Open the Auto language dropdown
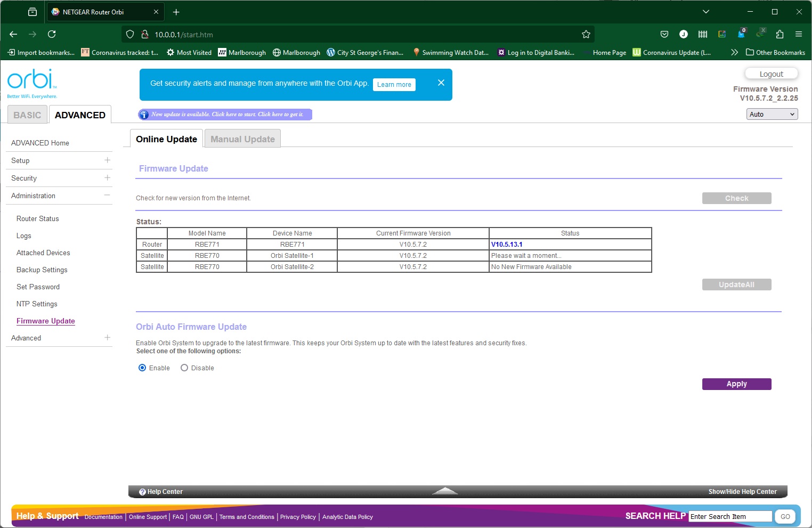Image resolution: width=812 pixels, height=528 pixels. 772,115
